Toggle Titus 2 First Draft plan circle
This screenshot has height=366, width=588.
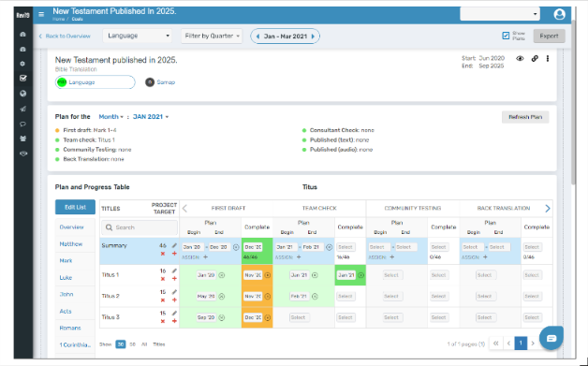tap(222, 296)
